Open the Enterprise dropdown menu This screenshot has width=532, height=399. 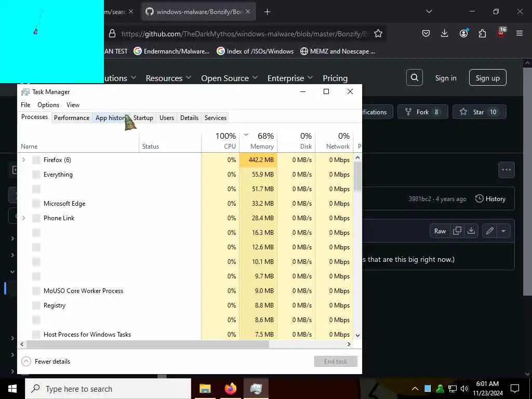(x=290, y=78)
